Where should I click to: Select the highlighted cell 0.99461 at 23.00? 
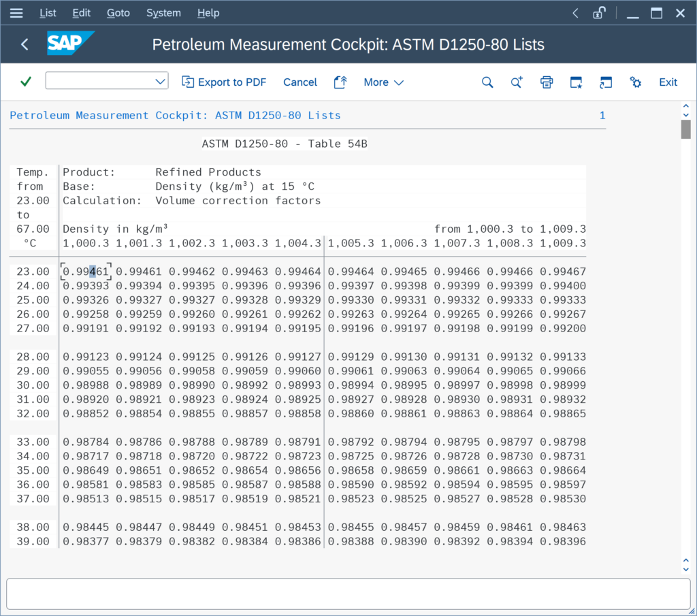(86, 272)
